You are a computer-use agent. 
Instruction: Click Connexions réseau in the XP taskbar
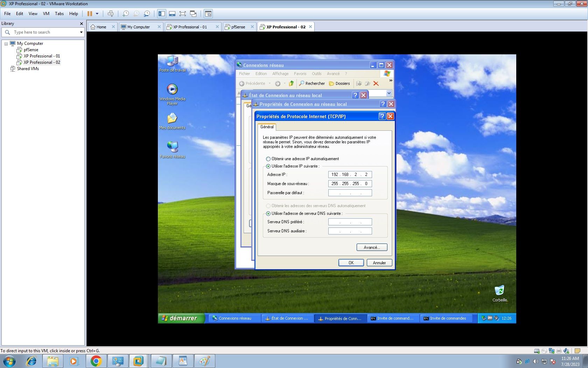point(235,318)
